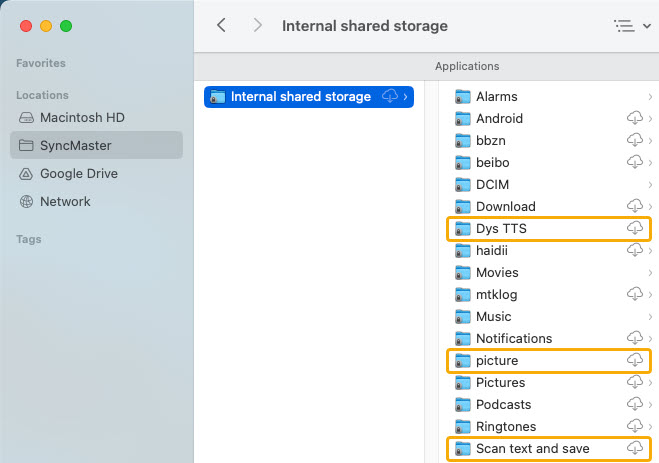Click the back navigation arrow
The image size is (659, 463).
tap(221, 26)
